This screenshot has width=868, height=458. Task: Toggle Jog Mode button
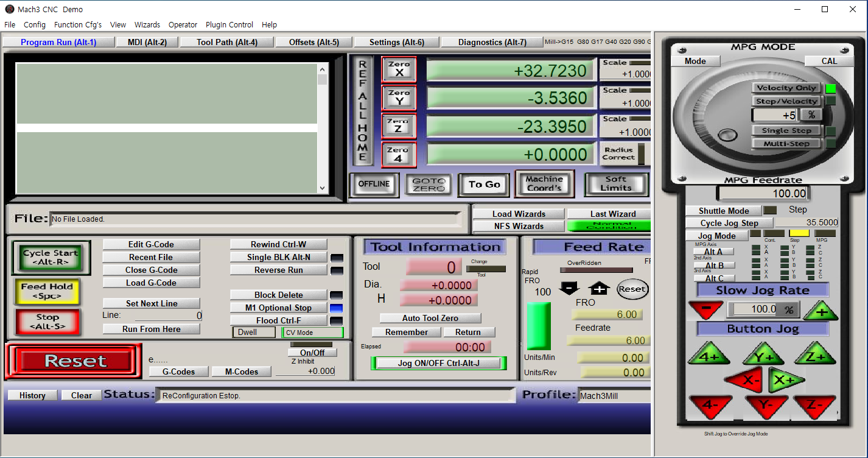click(716, 236)
